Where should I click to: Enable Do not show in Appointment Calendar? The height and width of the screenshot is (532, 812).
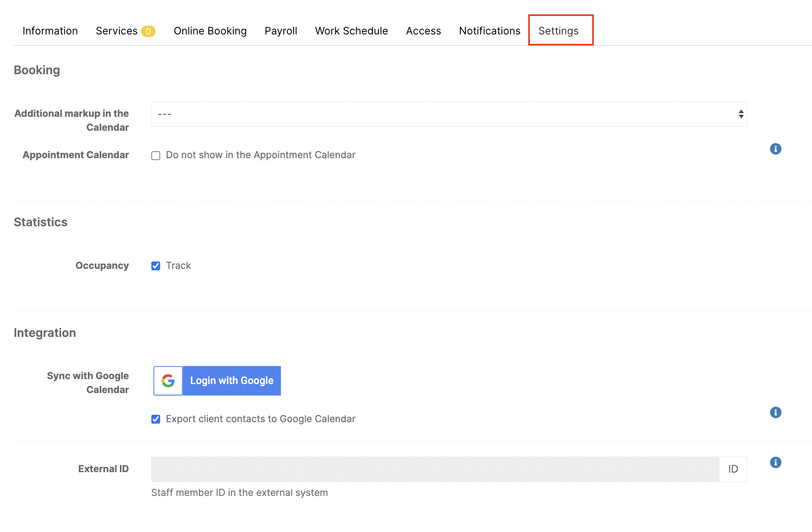(156, 156)
